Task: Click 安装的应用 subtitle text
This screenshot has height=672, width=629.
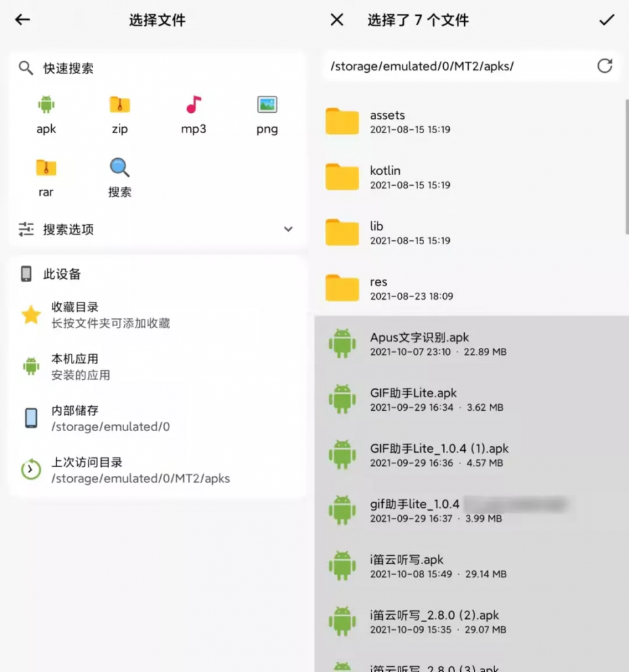Action: (x=81, y=375)
